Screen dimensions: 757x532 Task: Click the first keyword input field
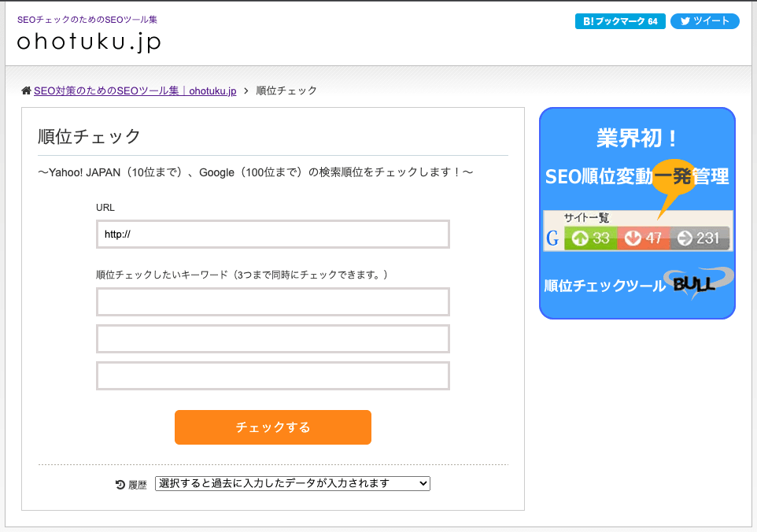click(x=273, y=301)
